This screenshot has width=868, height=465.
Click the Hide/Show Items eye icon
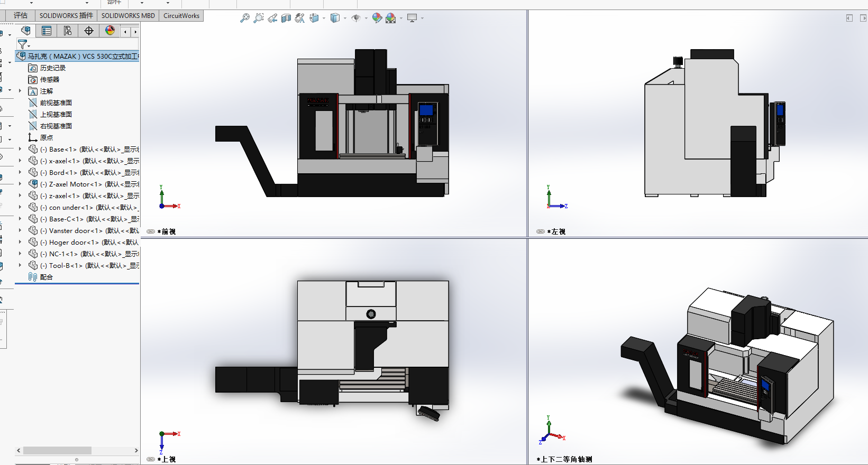tap(356, 18)
